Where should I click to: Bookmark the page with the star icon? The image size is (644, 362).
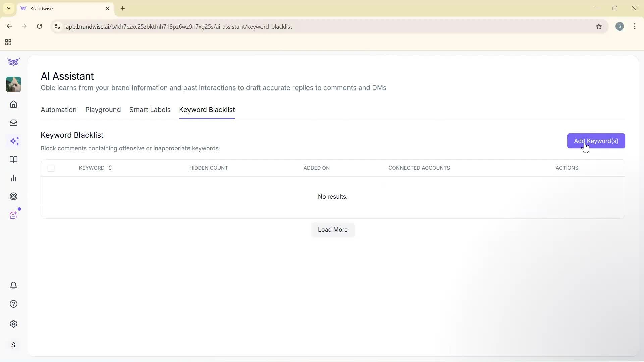pyautogui.click(x=599, y=26)
